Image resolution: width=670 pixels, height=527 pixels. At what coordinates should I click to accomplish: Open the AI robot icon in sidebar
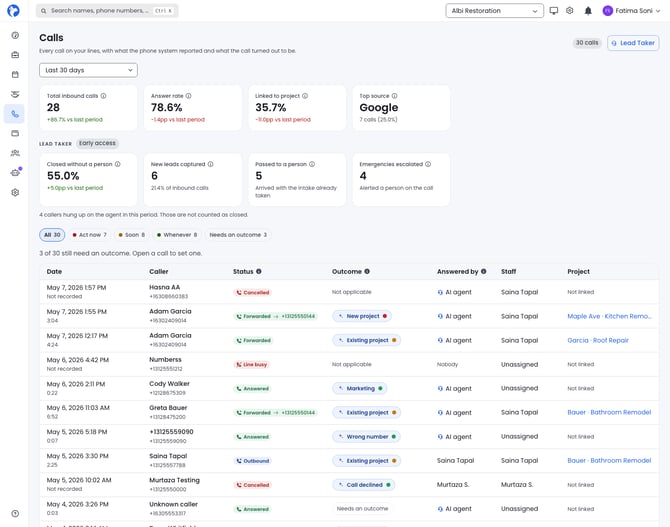(15, 173)
